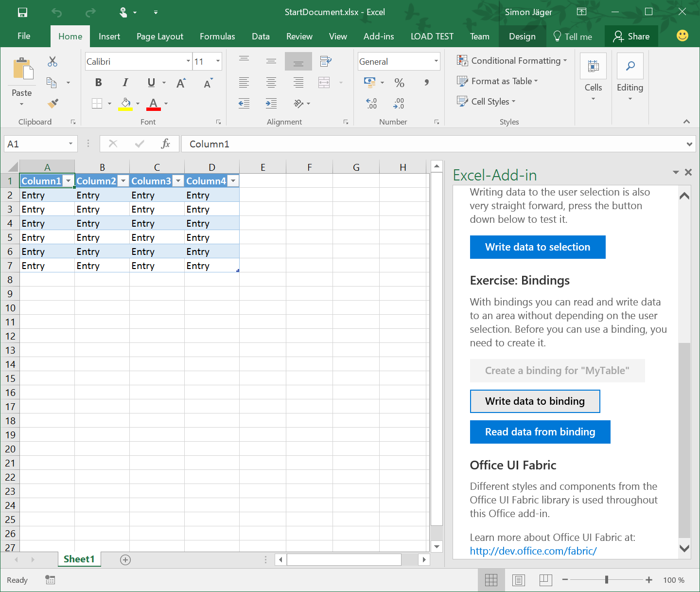The image size is (700, 592).
Task: Toggle underline formatting
Action: coord(151,83)
